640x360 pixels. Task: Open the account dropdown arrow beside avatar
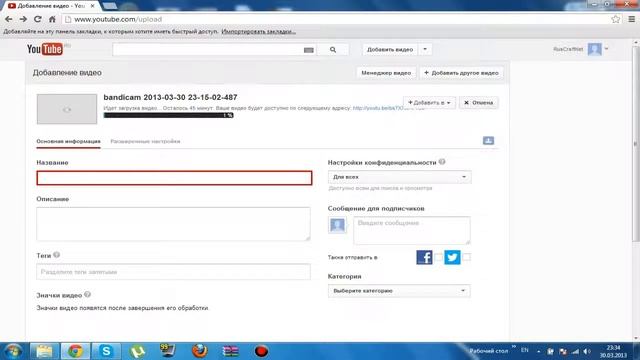click(607, 49)
